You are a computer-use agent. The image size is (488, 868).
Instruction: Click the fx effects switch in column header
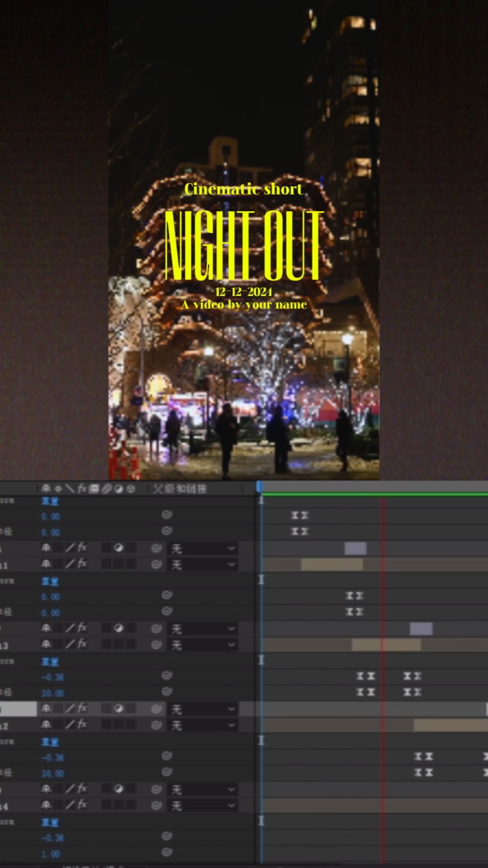tap(82, 489)
